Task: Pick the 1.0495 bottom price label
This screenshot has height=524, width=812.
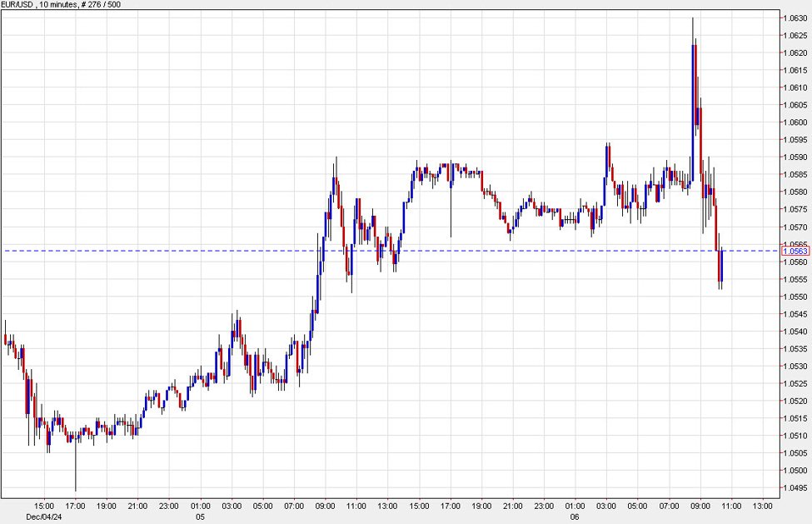Action: click(795, 487)
